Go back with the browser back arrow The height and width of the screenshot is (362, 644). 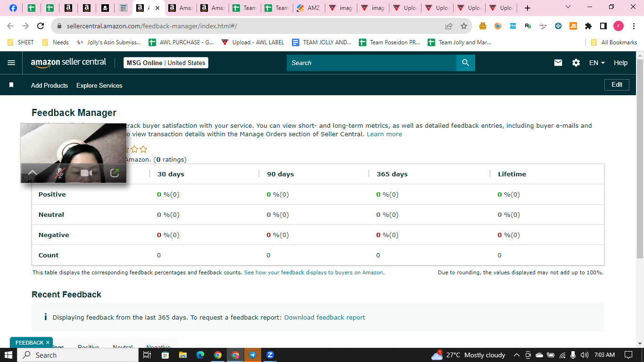[10, 26]
